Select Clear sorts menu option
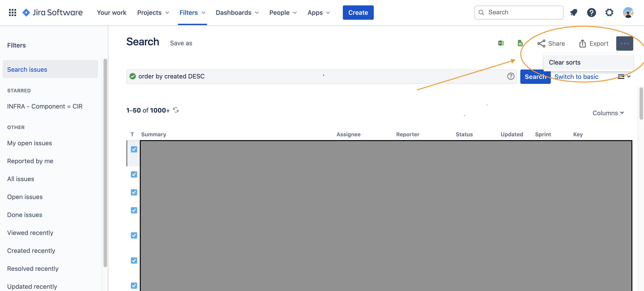The image size is (644, 291). (x=588, y=62)
